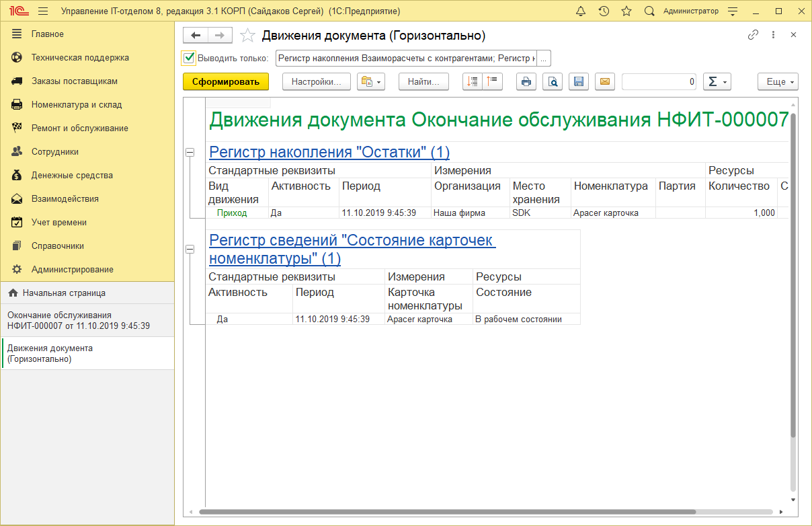Start a search with the magnifier icon
The height and width of the screenshot is (526, 812).
tap(649, 11)
